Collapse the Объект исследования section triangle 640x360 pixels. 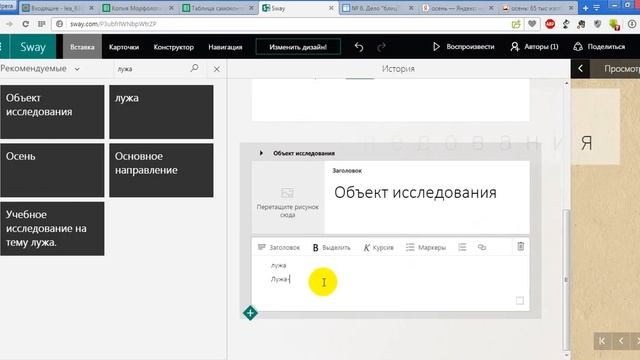pos(261,153)
